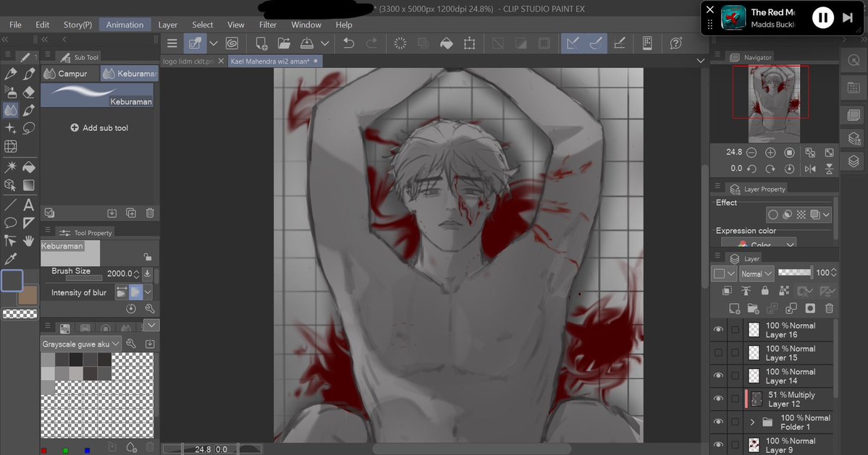868x455 pixels.
Task: Open the Animation menu
Action: point(125,25)
